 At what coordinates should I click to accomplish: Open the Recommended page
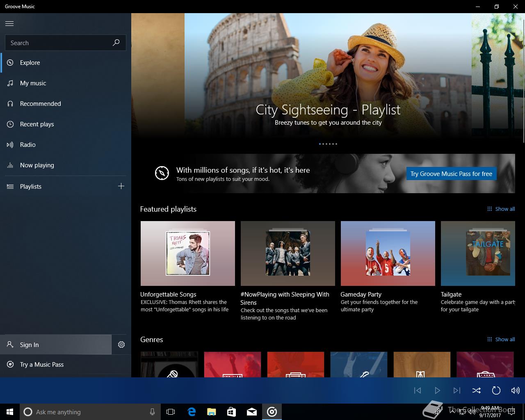[x=66, y=104]
